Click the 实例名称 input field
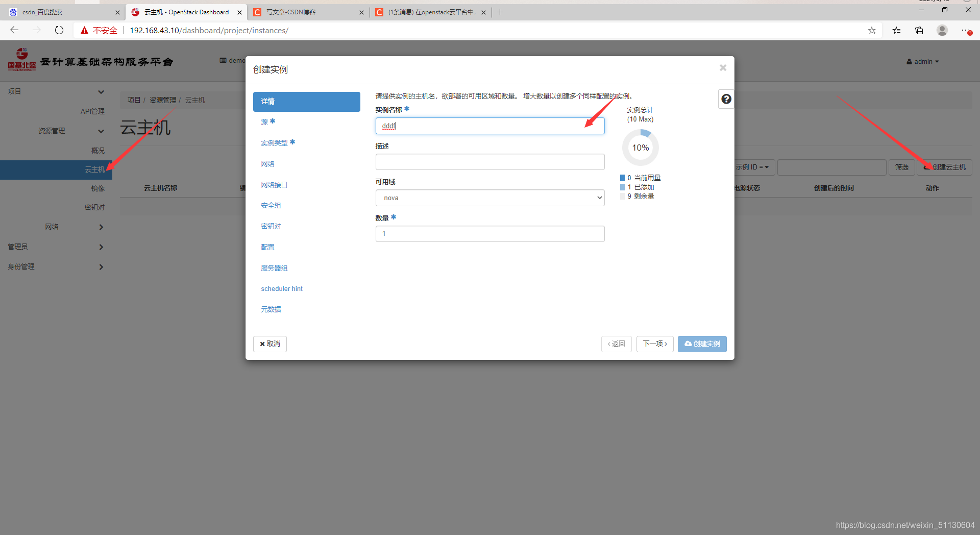The width and height of the screenshot is (980, 535). pos(490,126)
